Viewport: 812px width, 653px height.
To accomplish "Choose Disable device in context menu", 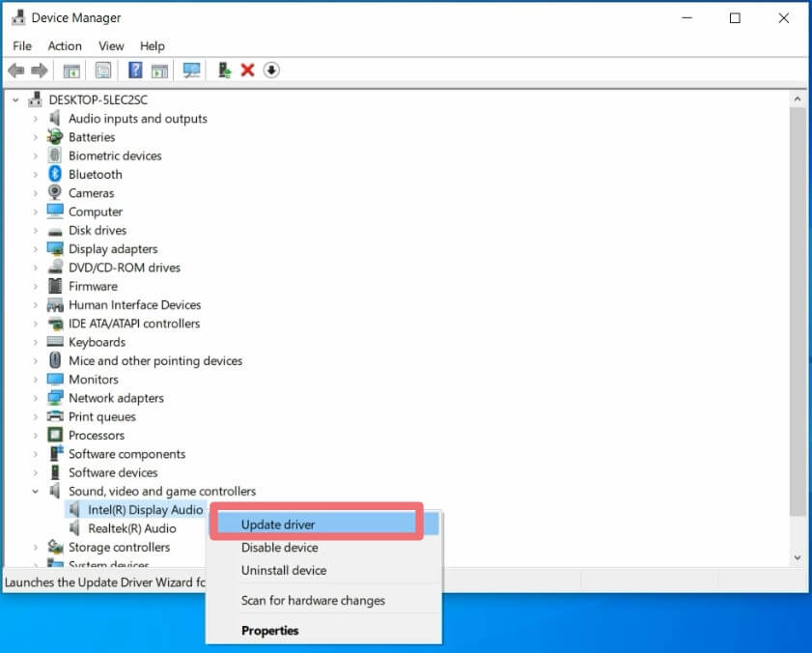I will tap(324, 548).
